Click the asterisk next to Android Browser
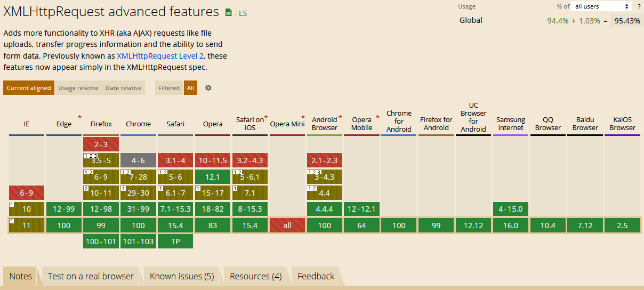644x290 pixels. coord(340,118)
